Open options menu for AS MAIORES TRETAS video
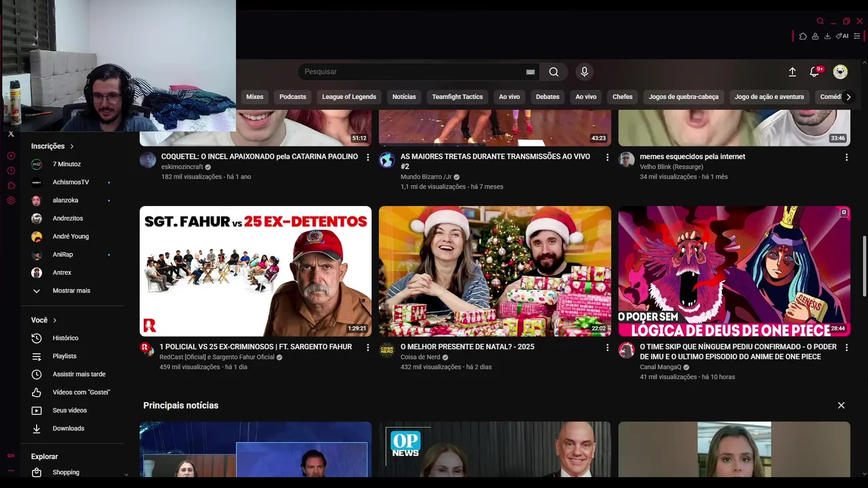 [x=608, y=157]
